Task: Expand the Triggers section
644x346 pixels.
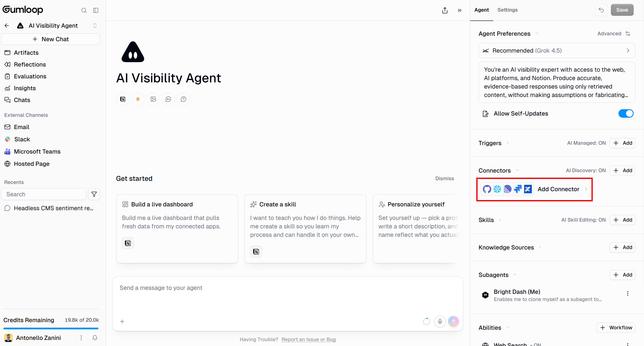Action: (x=508, y=143)
